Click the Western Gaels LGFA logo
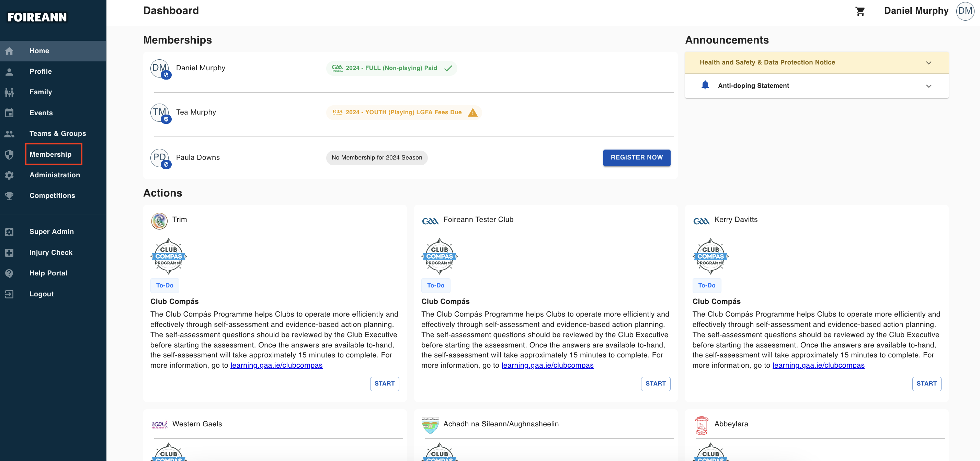Screen dimensions: 980x461 coord(159,425)
